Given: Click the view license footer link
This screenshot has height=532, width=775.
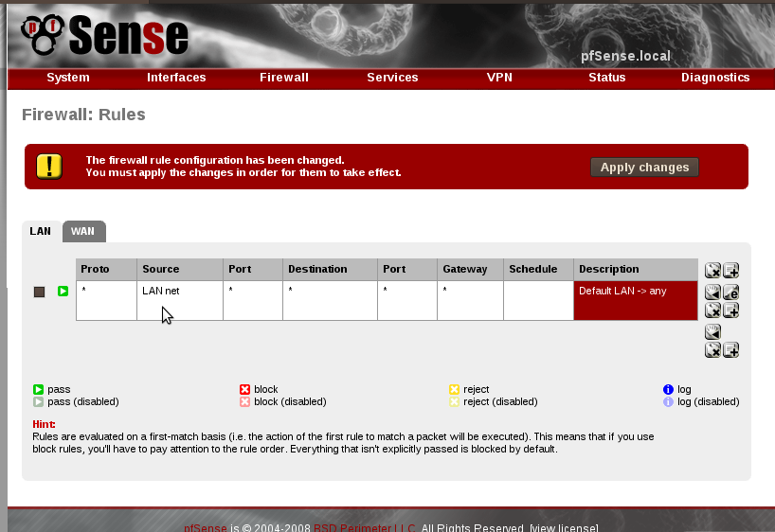Looking at the screenshot, I should click(564, 527).
